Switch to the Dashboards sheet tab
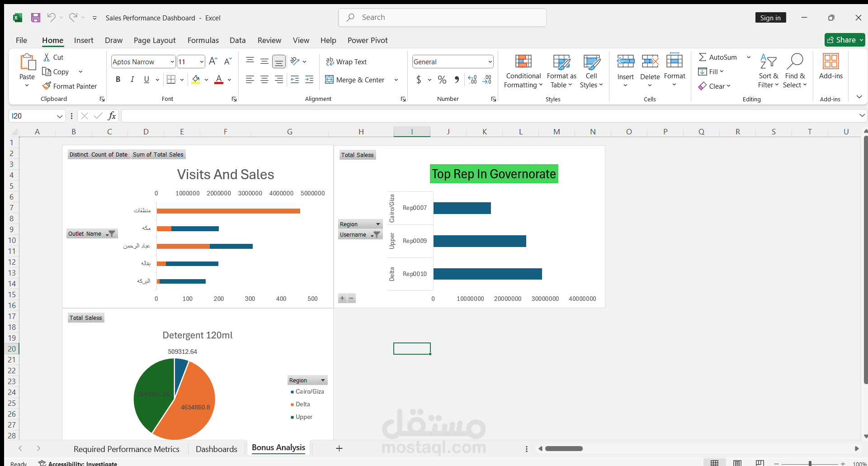868x466 pixels. pyautogui.click(x=217, y=449)
